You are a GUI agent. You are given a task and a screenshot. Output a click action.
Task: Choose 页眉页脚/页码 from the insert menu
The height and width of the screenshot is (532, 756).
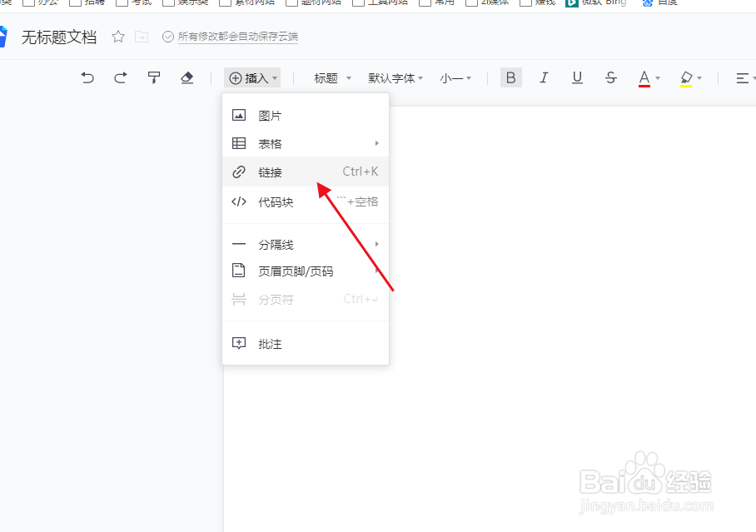(306, 271)
